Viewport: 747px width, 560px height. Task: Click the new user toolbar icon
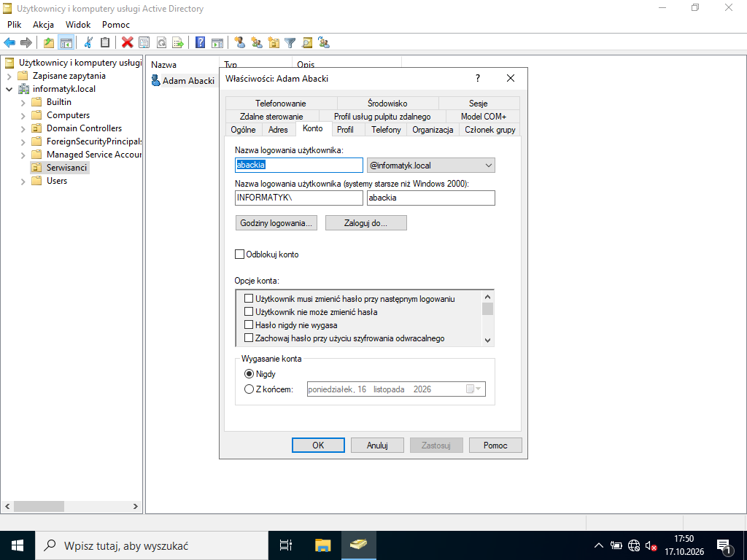(240, 42)
